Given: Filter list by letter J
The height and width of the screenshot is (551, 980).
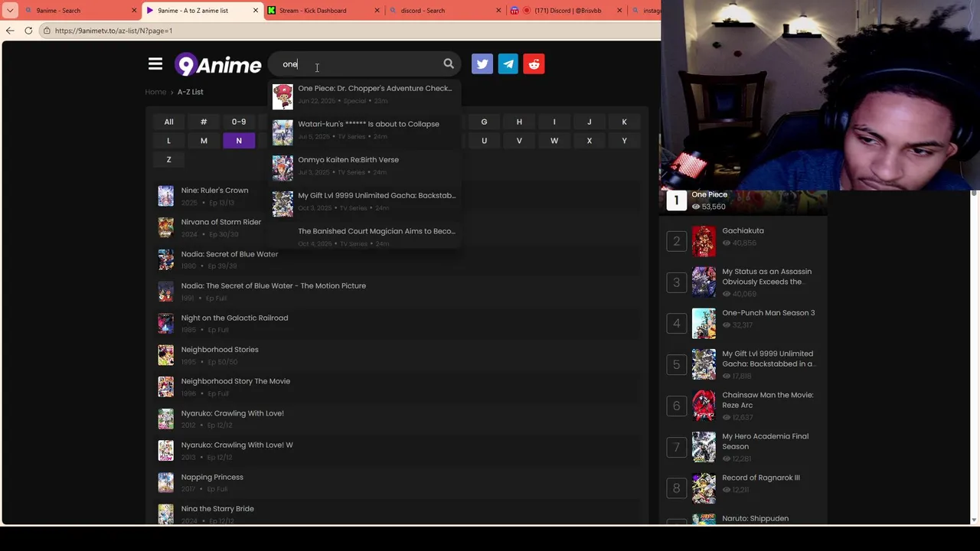Looking at the screenshot, I should coord(589,122).
